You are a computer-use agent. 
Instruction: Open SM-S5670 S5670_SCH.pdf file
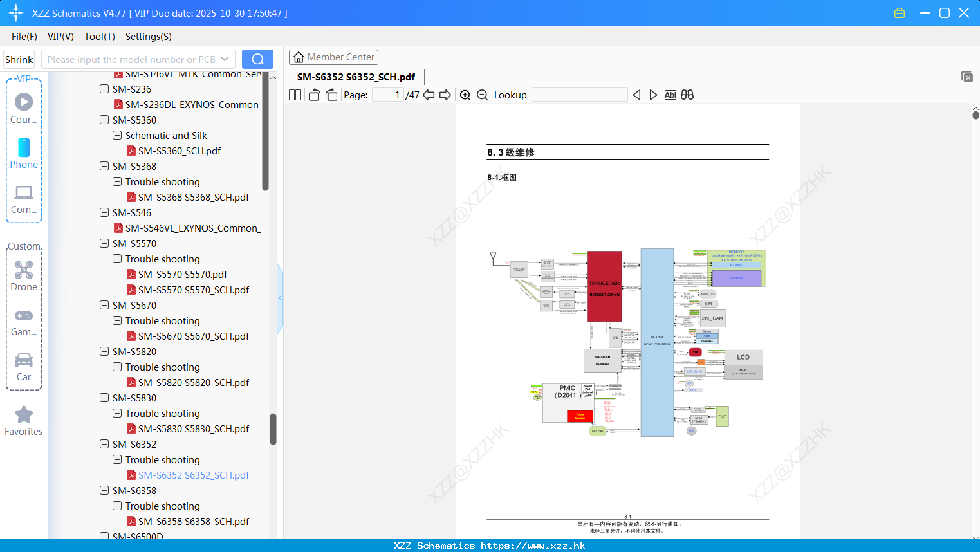point(194,336)
